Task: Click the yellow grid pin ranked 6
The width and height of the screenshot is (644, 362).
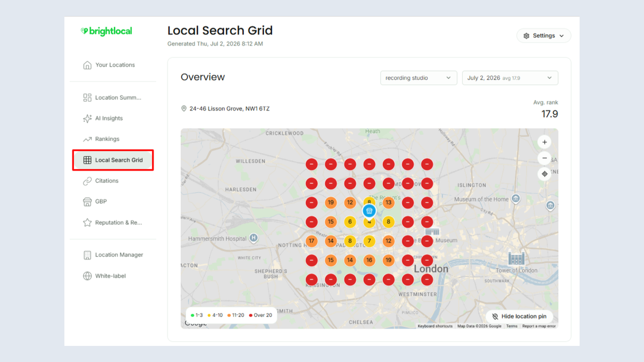Action: click(x=350, y=222)
